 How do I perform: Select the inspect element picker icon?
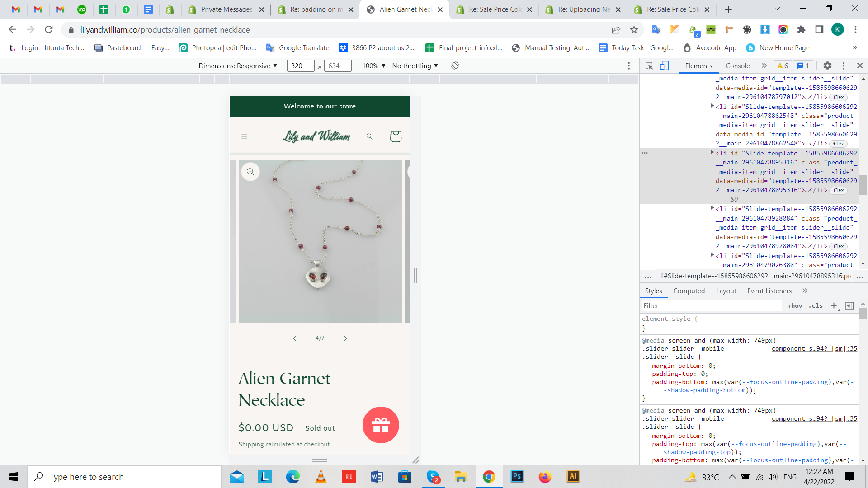coord(649,66)
